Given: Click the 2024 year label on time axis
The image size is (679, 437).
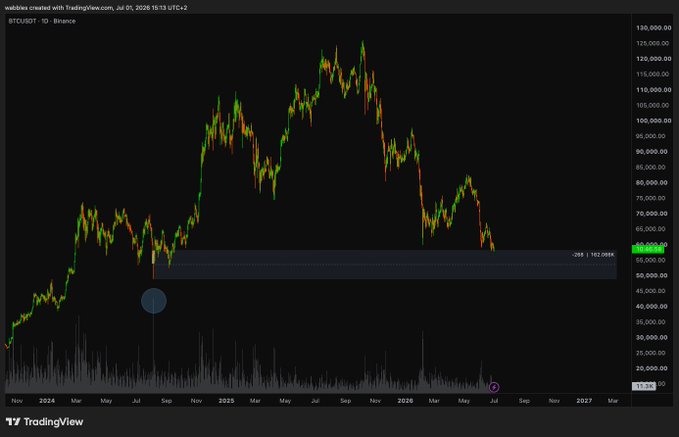Looking at the screenshot, I should [x=47, y=401].
